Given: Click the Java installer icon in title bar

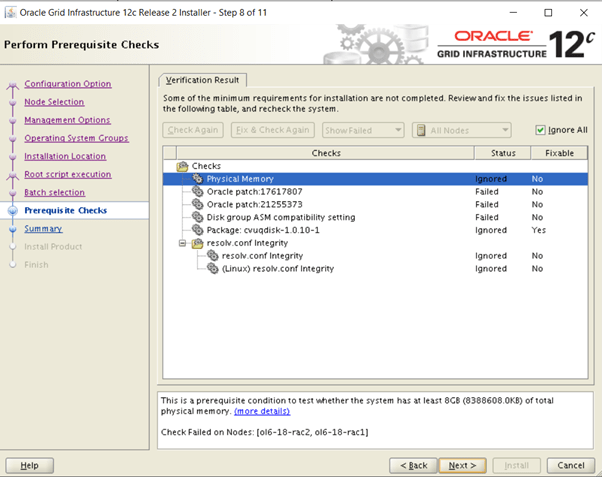Looking at the screenshot, I should (x=11, y=13).
